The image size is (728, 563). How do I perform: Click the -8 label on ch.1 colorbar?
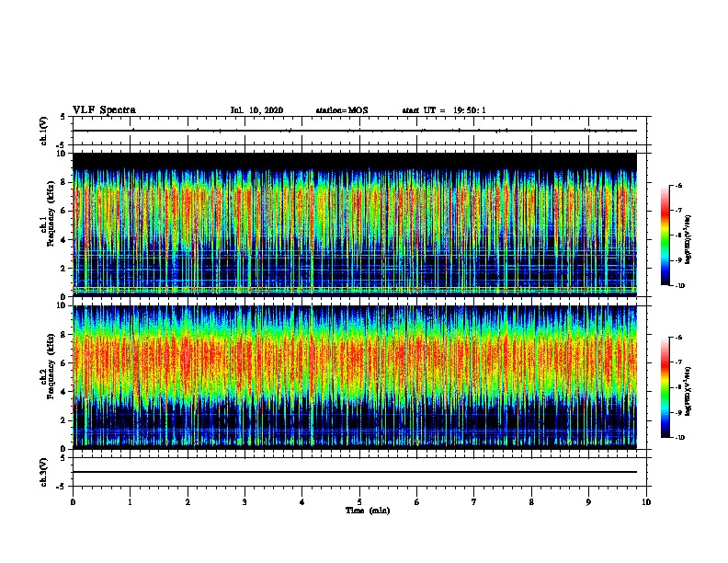tap(678, 236)
